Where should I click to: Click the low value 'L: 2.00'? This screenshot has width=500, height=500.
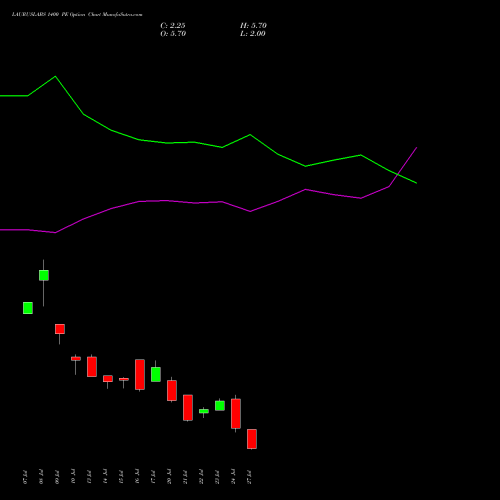[x=253, y=34]
